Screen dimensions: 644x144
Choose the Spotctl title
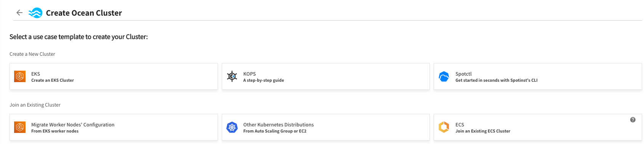pyautogui.click(x=463, y=74)
